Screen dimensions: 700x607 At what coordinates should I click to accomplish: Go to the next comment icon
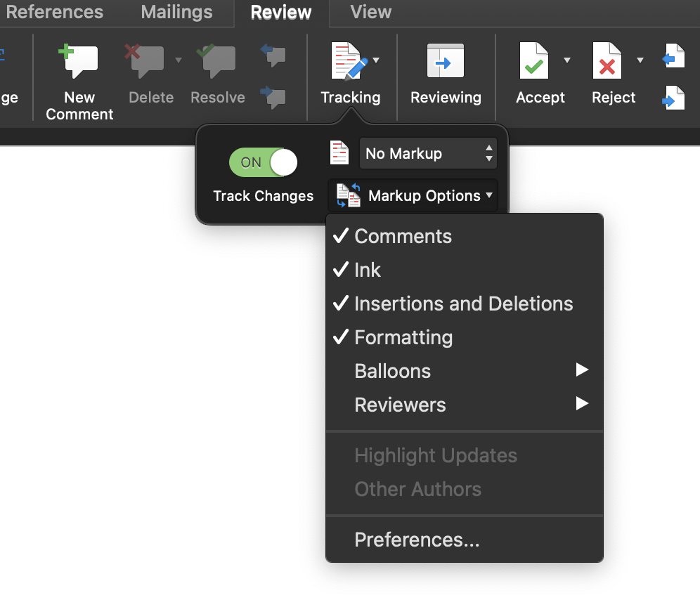pyautogui.click(x=273, y=96)
